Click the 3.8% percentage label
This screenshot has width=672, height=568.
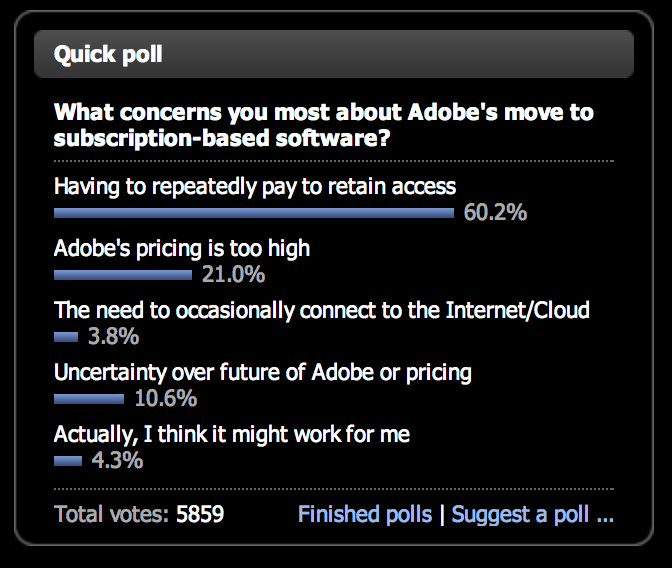[x=113, y=337]
